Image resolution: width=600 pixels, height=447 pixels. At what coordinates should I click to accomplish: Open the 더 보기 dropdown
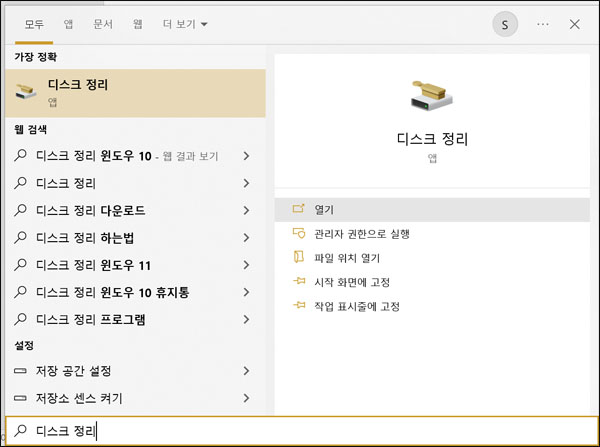[185, 24]
